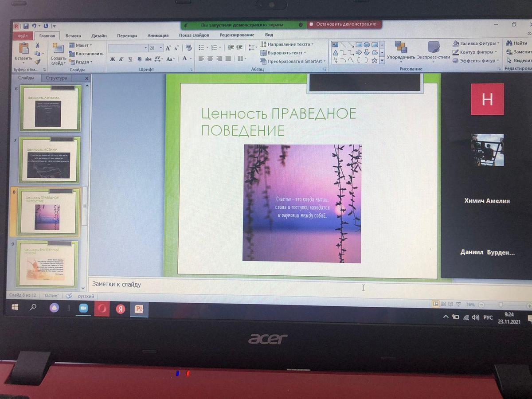532x399 pixels.
Task: Toggle underline formatting (Ч)
Action: [x=130, y=59]
